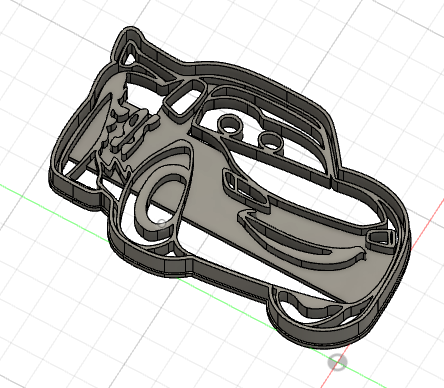Select the small sketch point near wheel
The height and width of the screenshot is (388, 444).
click(x=161, y=223)
